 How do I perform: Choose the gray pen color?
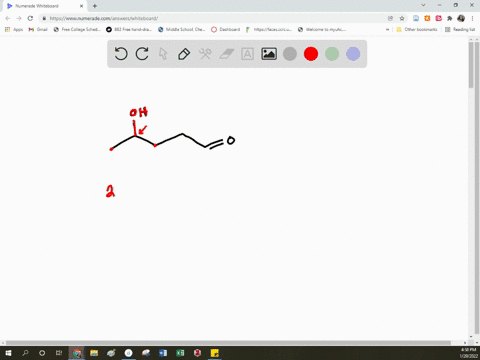pyautogui.click(x=290, y=54)
